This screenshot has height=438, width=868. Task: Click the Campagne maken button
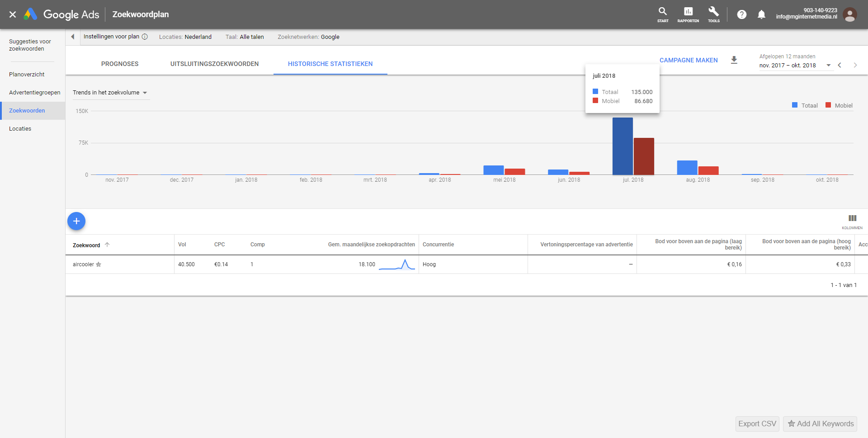point(689,60)
